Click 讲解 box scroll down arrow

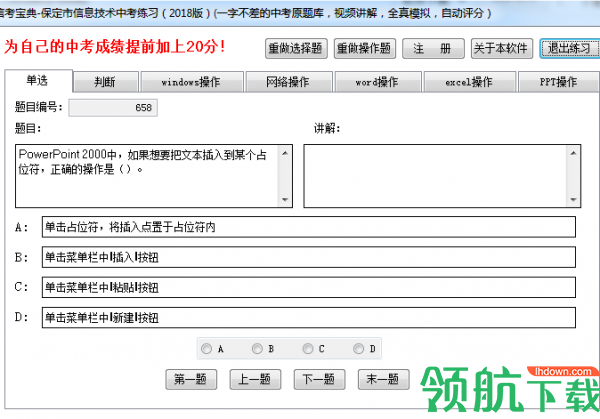pos(573,199)
